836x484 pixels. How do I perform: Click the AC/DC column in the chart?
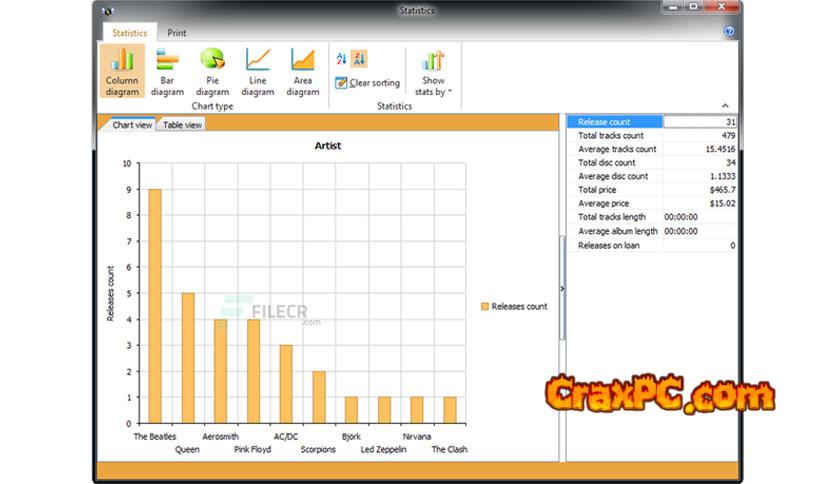(286, 384)
